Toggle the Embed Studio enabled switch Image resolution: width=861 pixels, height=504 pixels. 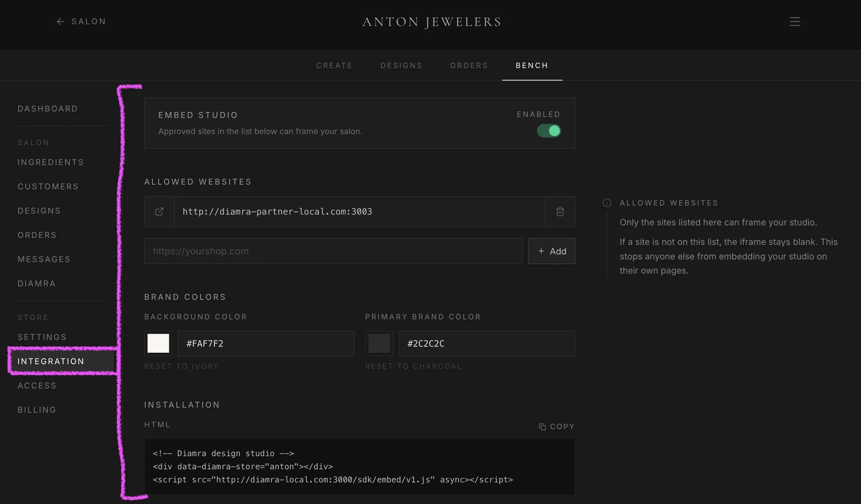tap(549, 131)
